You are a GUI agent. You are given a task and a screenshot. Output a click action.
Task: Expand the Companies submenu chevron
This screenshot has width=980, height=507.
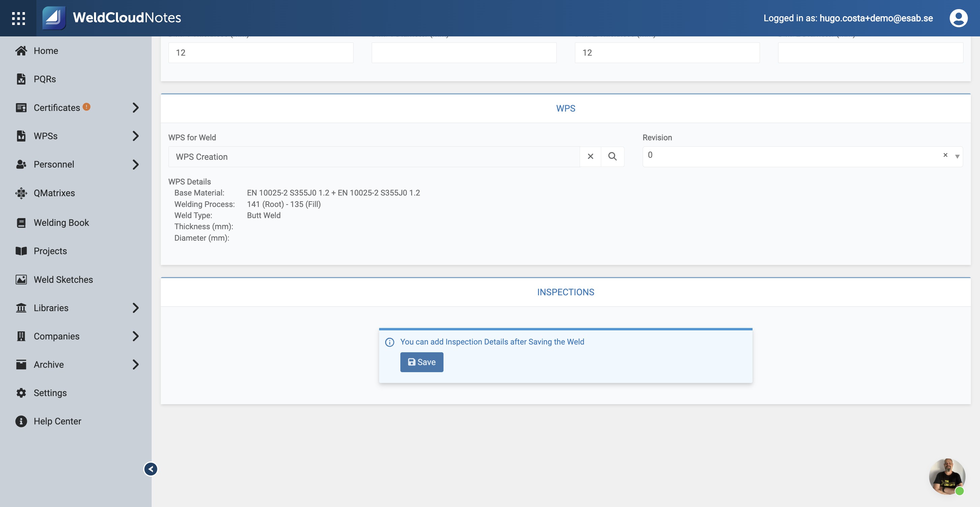pos(135,336)
